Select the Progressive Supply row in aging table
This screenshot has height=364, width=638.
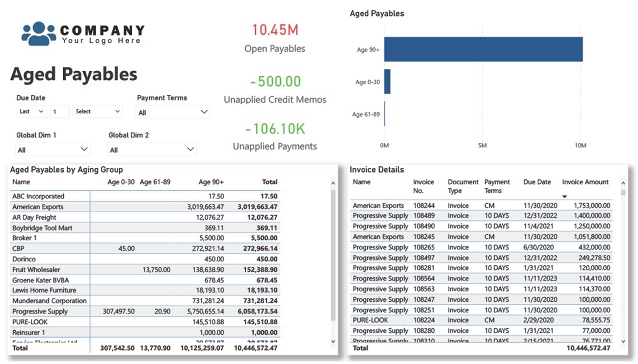tap(145, 311)
